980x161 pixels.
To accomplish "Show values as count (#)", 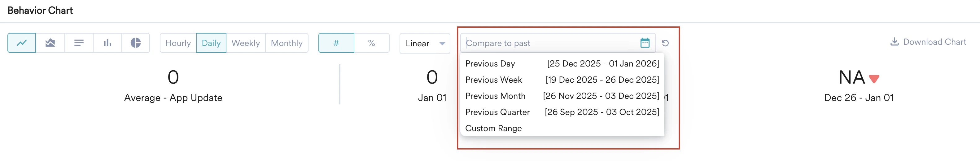I will [x=336, y=43].
